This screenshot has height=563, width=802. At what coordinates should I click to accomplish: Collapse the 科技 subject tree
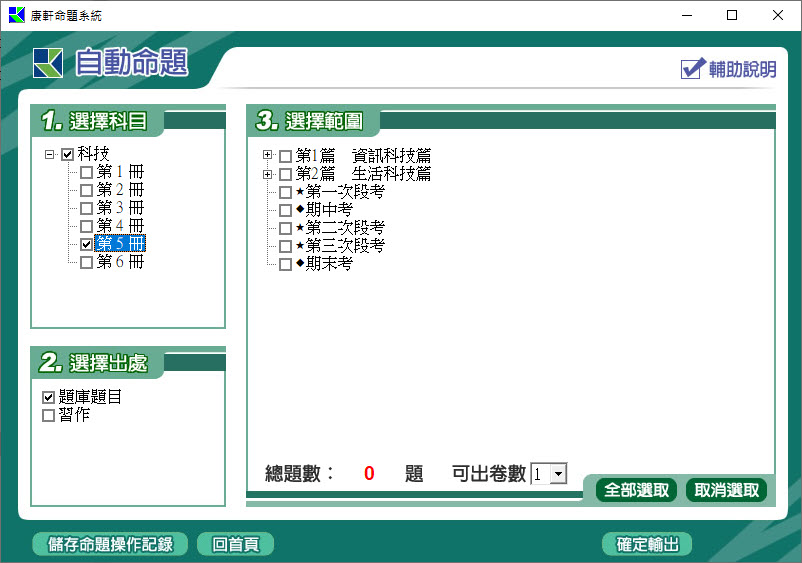coord(50,154)
